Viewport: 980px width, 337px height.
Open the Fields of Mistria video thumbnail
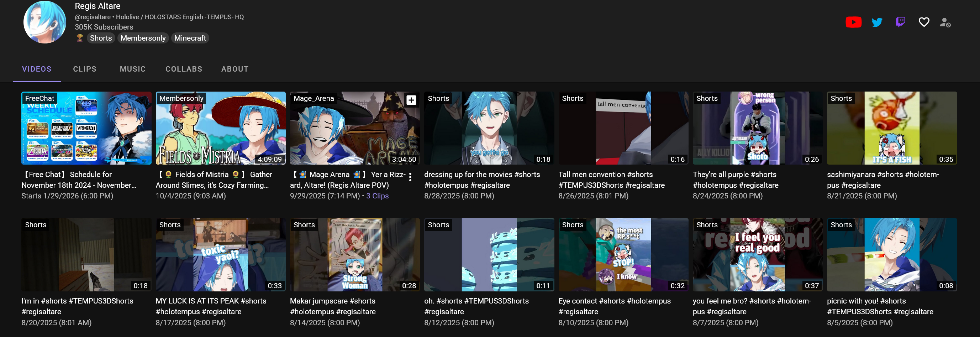click(221, 128)
